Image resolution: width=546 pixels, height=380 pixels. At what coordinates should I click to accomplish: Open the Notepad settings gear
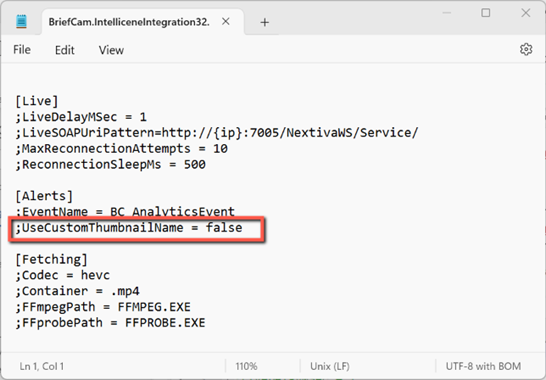526,49
